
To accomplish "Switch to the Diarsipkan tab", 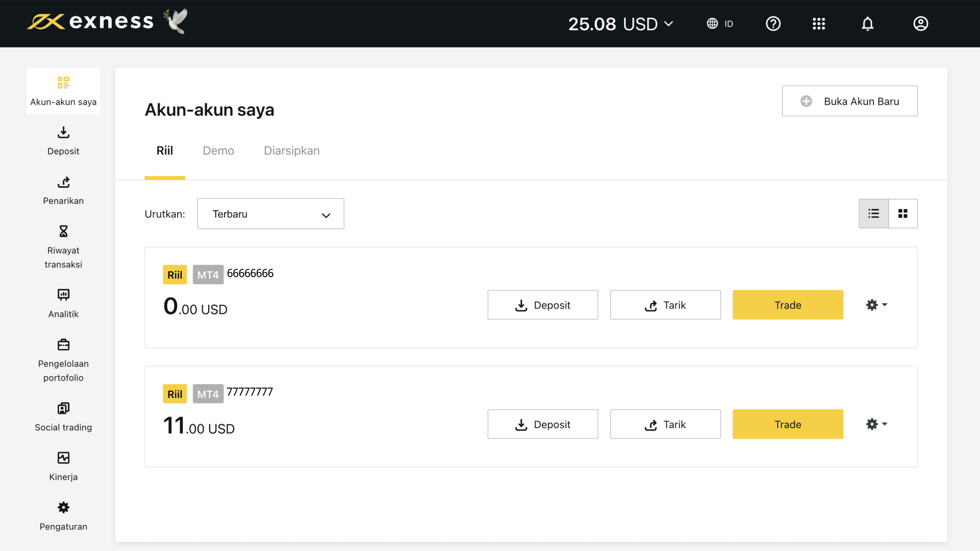I will (x=292, y=151).
